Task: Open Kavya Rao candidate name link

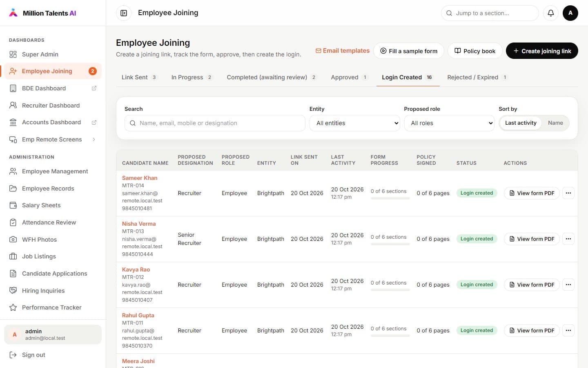Action: [x=136, y=269]
